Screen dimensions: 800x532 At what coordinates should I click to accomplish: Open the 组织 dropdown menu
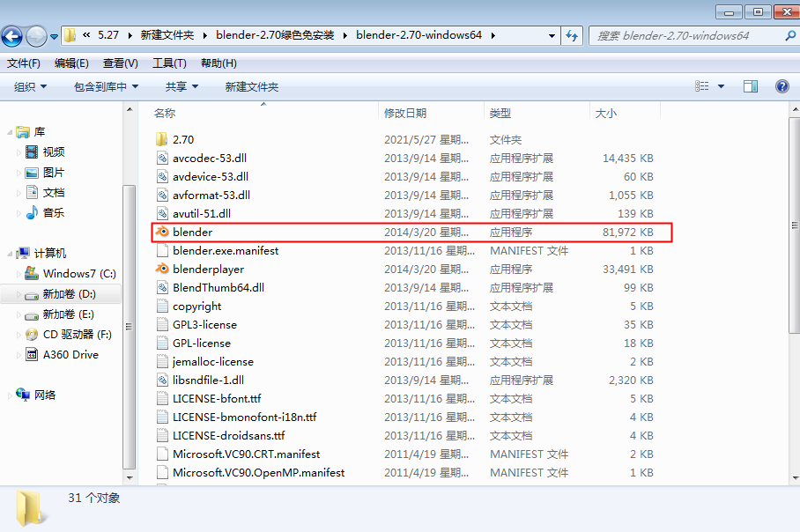(30, 86)
